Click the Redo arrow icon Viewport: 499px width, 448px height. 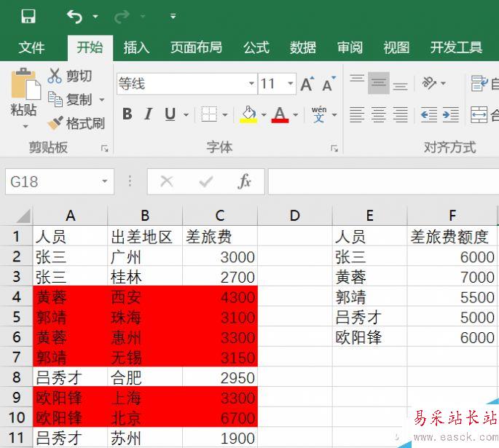(122, 16)
